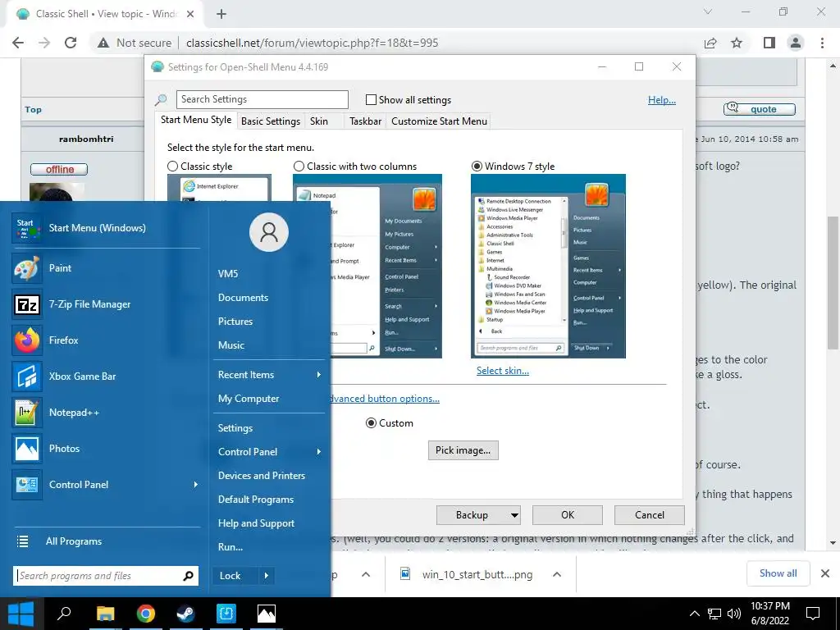Select Classic style radio button

(172, 166)
